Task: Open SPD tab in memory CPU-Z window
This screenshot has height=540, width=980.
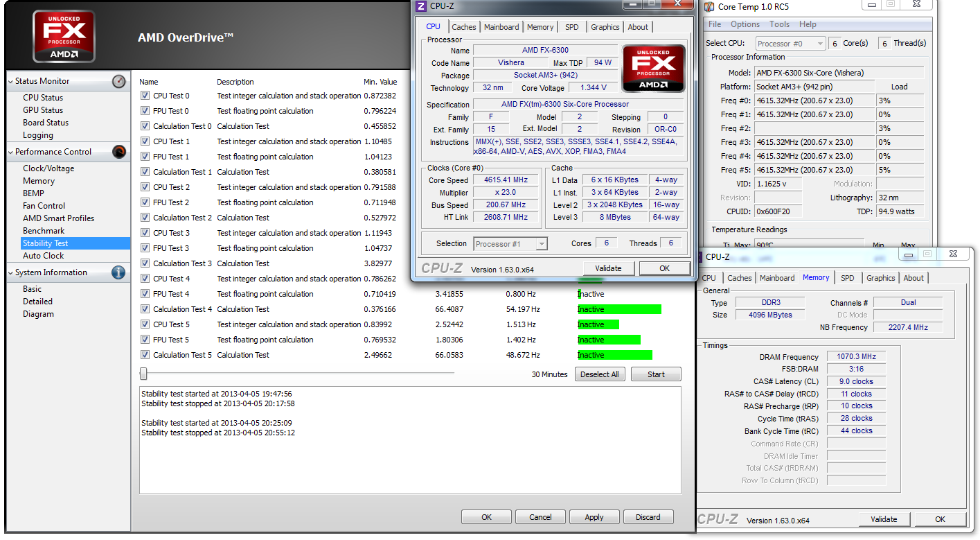Action: (848, 278)
